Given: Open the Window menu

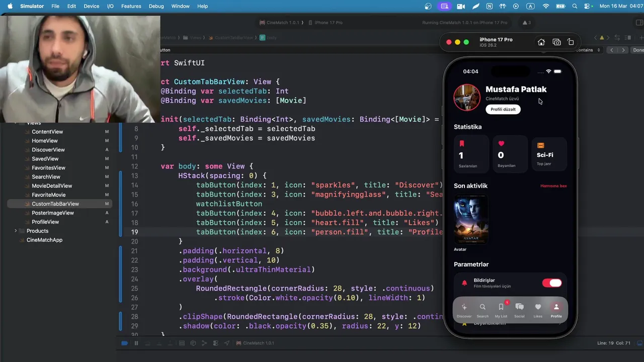Looking at the screenshot, I should pos(180,6).
